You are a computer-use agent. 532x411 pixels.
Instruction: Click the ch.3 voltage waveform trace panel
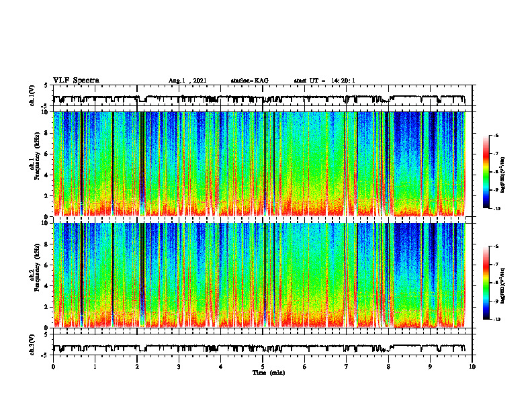coord(263,345)
